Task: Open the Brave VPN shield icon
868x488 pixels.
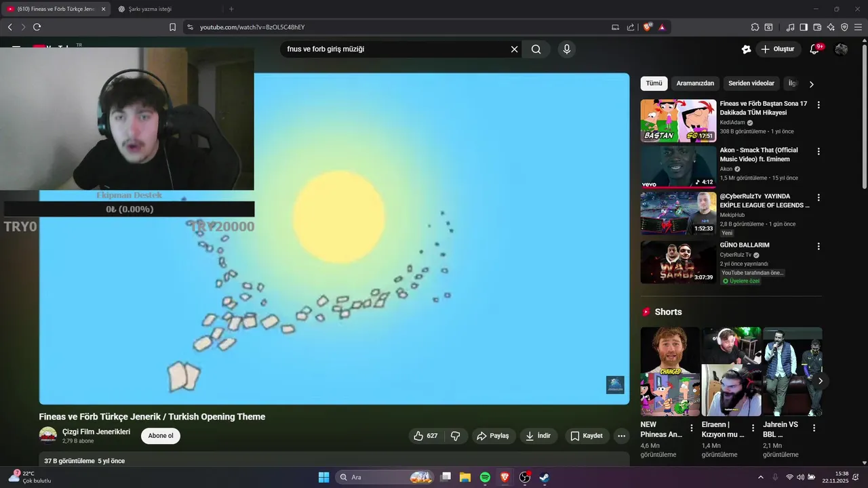Action: (844, 27)
